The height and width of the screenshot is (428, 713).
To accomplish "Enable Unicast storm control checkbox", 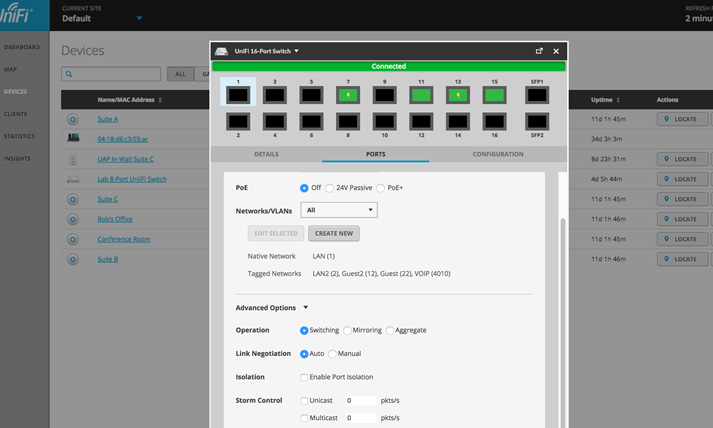I will [304, 401].
